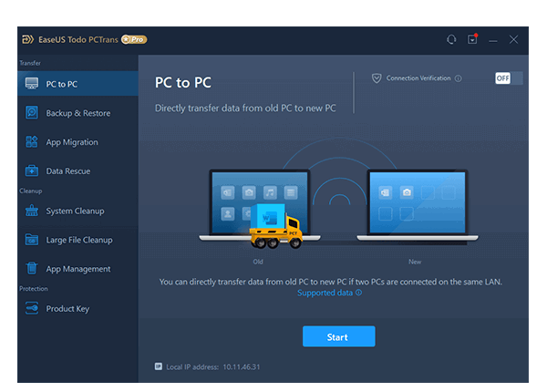Click the Connection Verification info icon
Image resolution: width=547 pixels, height=392 pixels.
pyautogui.click(x=459, y=78)
